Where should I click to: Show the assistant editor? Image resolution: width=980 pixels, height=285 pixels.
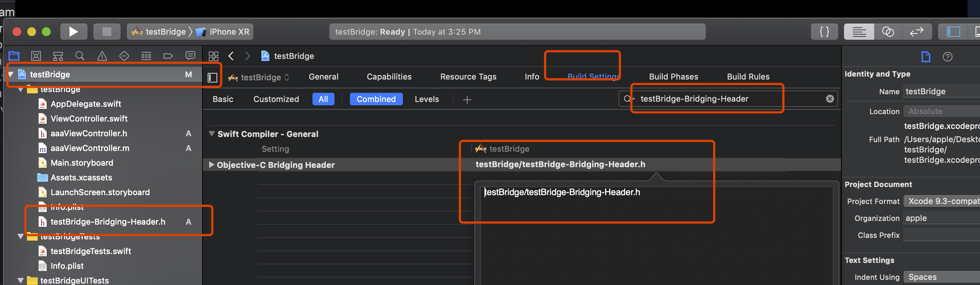click(888, 32)
